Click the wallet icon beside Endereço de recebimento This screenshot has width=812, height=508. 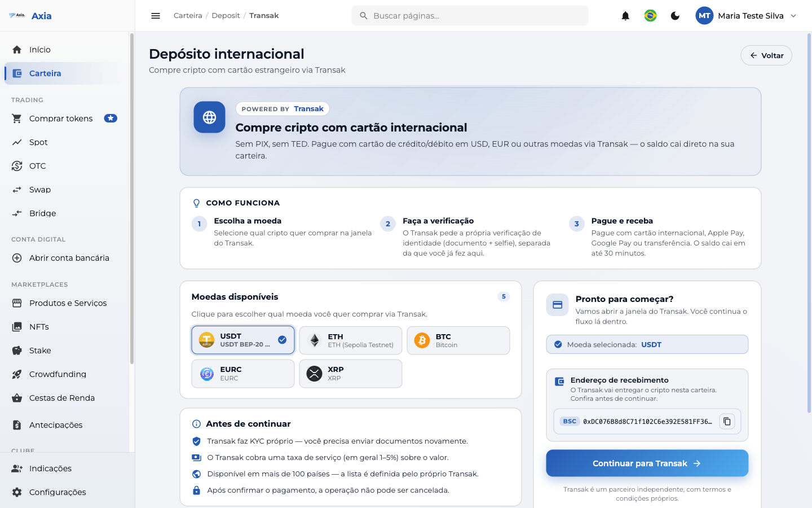tap(559, 382)
